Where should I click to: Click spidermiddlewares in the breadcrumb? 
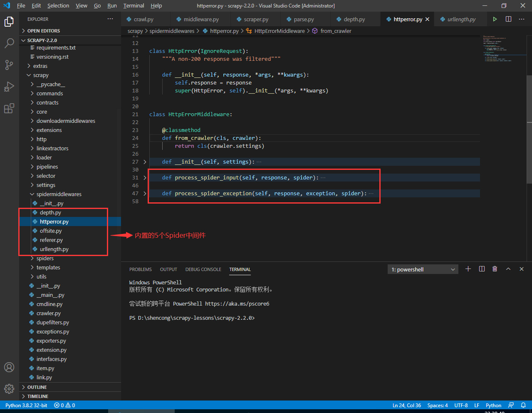coord(172,31)
